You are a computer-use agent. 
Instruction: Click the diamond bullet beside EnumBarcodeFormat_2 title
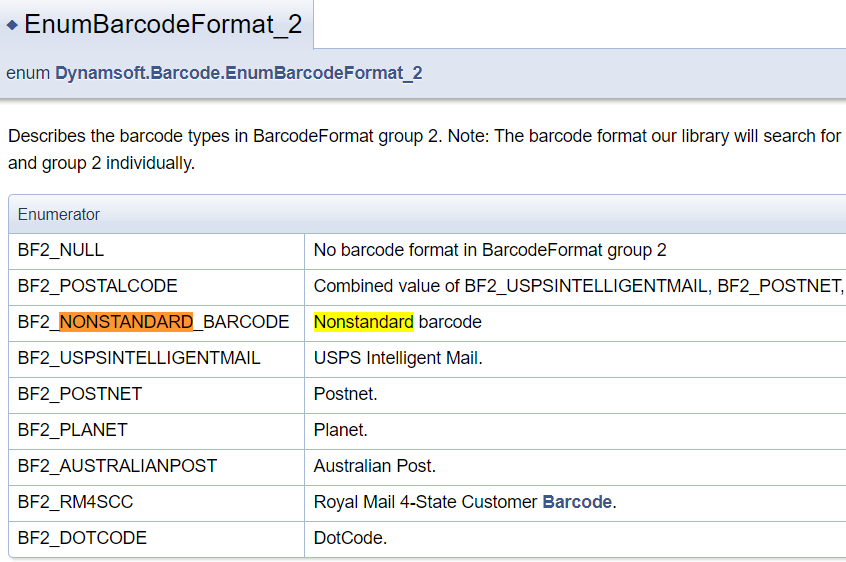pyautogui.click(x=13, y=25)
